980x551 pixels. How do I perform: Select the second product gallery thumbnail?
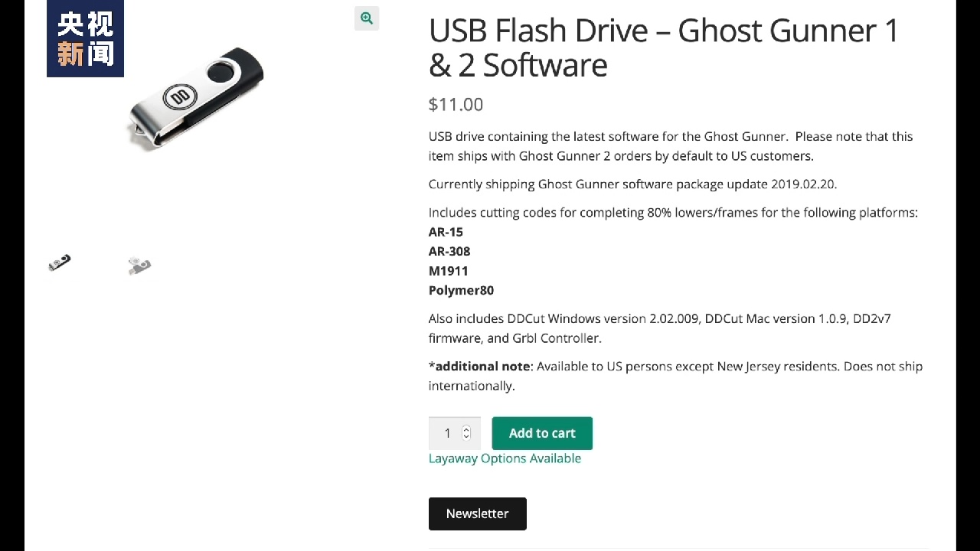pyautogui.click(x=139, y=266)
